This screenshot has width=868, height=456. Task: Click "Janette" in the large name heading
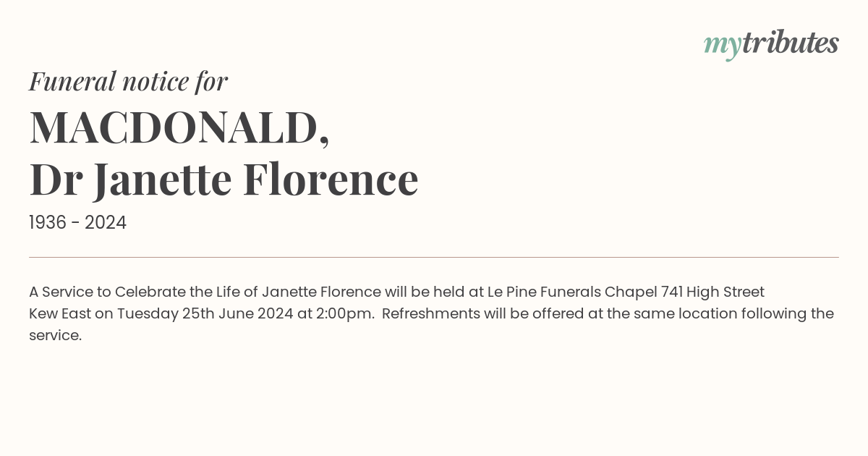[163, 181]
